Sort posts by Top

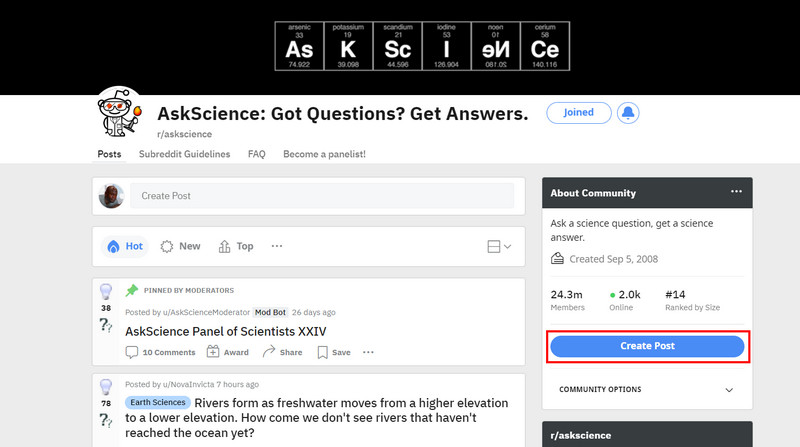click(x=236, y=246)
